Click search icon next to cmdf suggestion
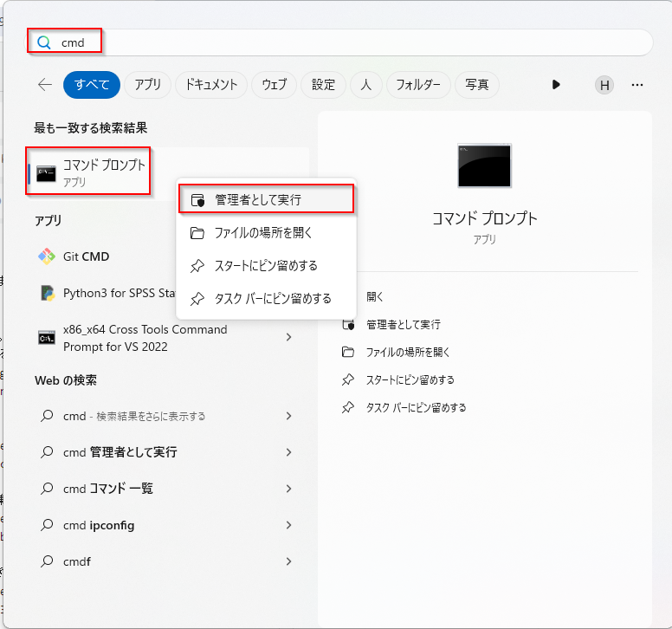The height and width of the screenshot is (629, 672). [47, 561]
